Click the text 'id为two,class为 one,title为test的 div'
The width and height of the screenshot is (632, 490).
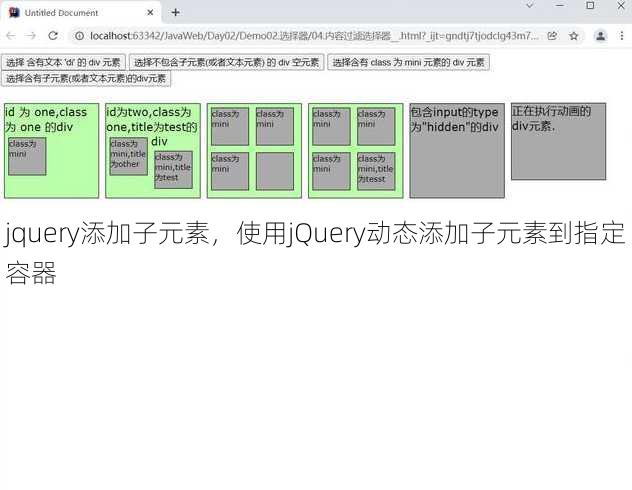[152, 127]
